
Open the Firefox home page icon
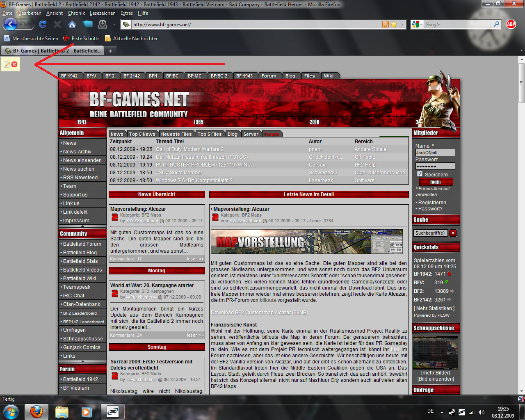72,24
